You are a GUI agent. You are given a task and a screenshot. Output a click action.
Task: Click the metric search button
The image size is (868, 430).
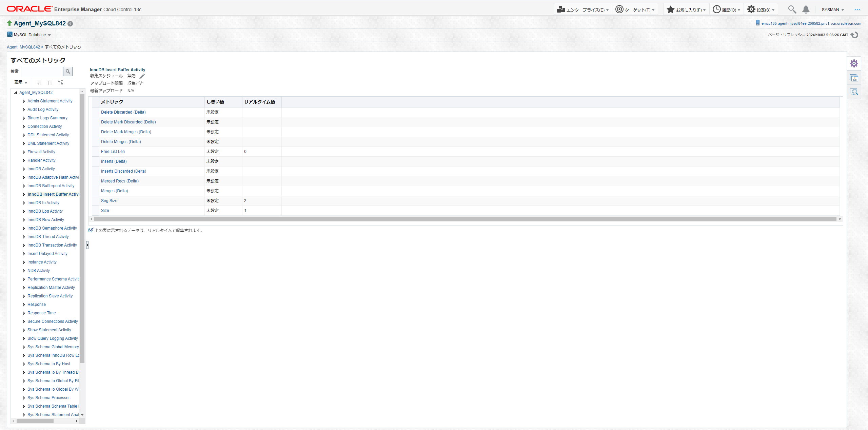tap(68, 72)
